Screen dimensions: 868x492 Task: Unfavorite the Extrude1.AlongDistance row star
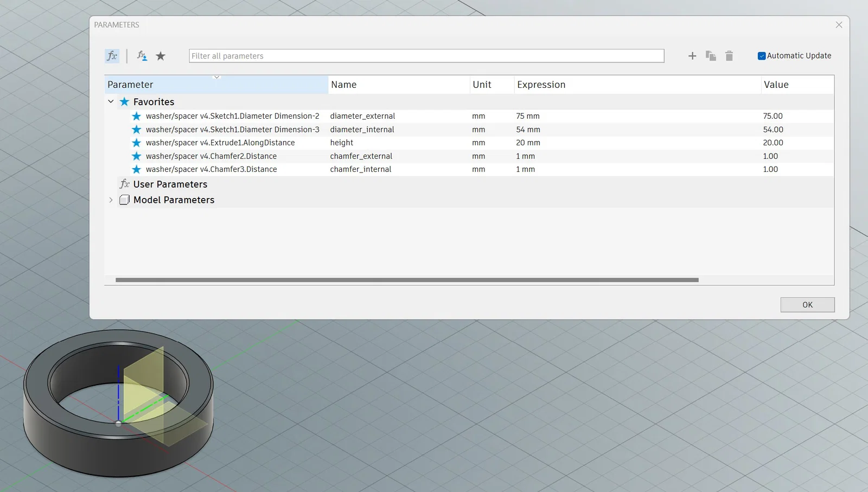pos(136,143)
